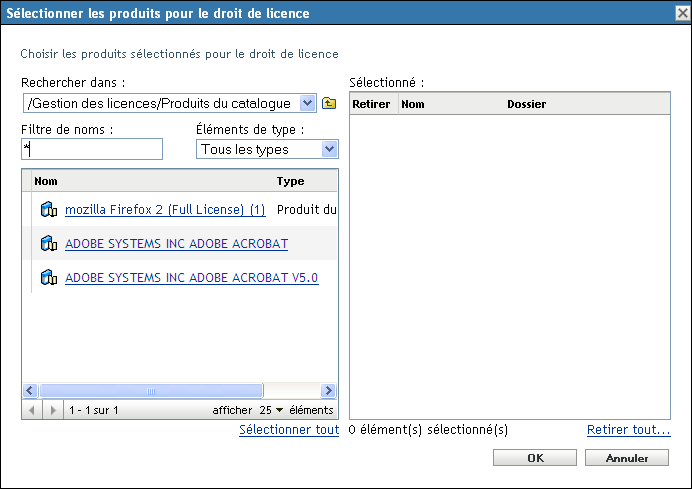This screenshot has height=489, width=692.
Task: Click the first ADOBE ACROBAT product icon
Action: point(49,244)
